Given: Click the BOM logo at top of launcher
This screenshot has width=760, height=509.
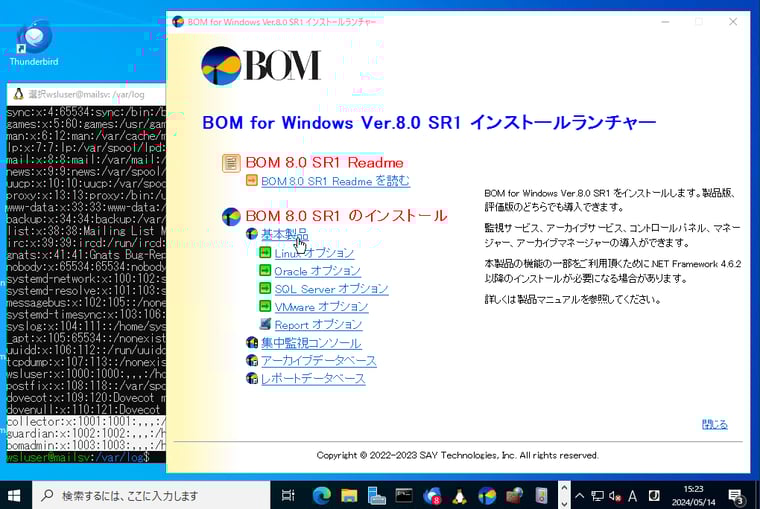Looking at the screenshot, I should coord(261,65).
